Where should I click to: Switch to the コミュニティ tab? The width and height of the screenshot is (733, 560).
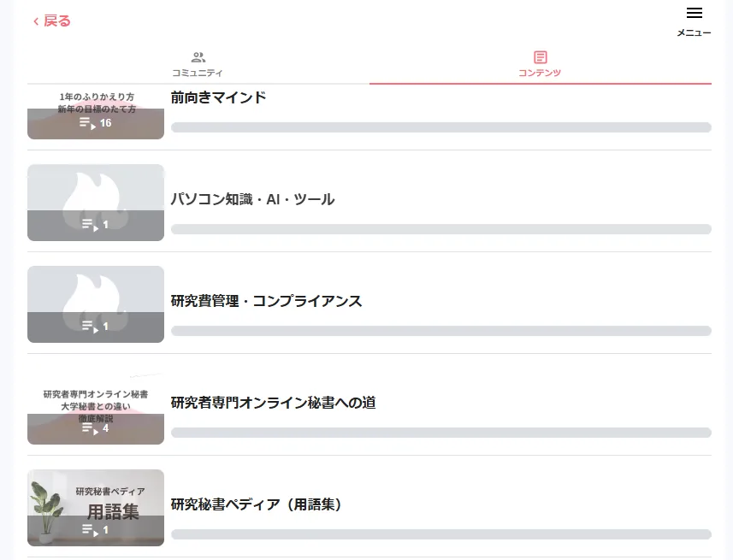(x=198, y=73)
